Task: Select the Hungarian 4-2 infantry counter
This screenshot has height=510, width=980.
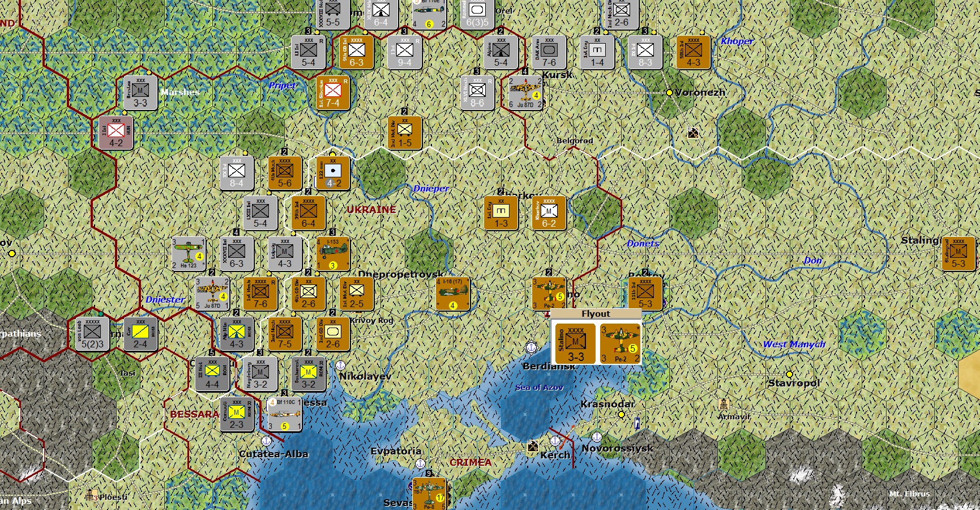Action: click(x=116, y=133)
